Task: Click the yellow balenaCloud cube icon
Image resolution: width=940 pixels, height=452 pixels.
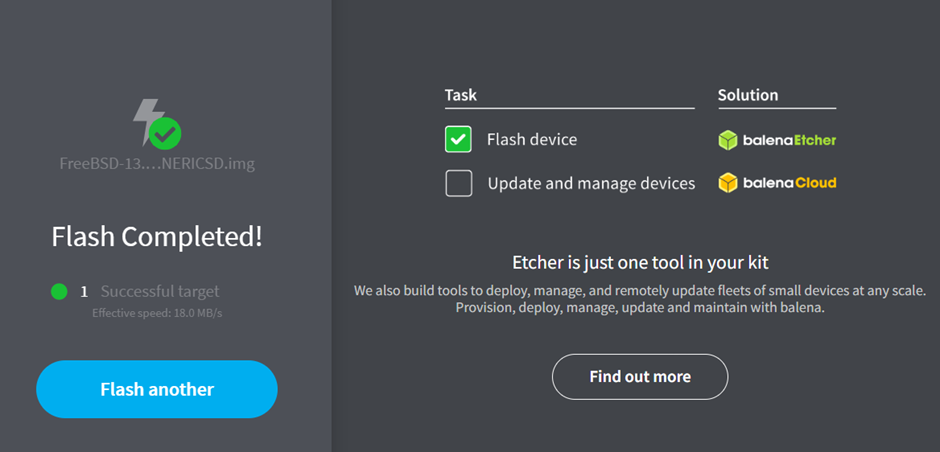Action: point(727,183)
